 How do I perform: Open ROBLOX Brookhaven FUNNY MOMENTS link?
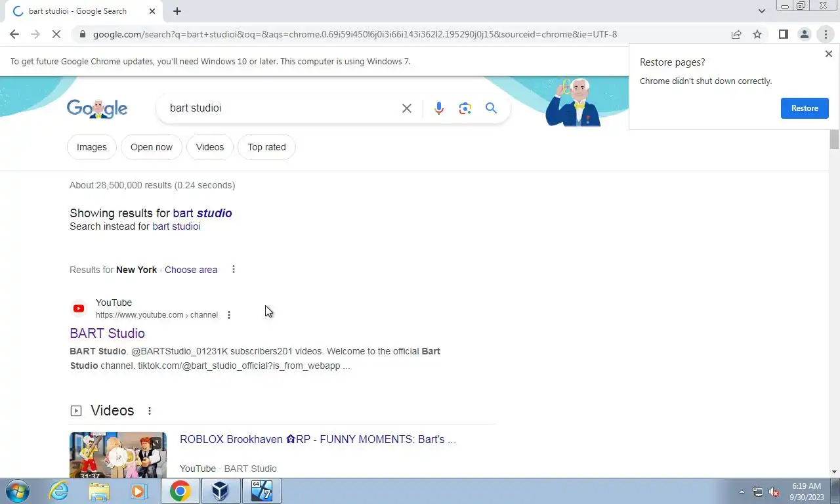318,439
